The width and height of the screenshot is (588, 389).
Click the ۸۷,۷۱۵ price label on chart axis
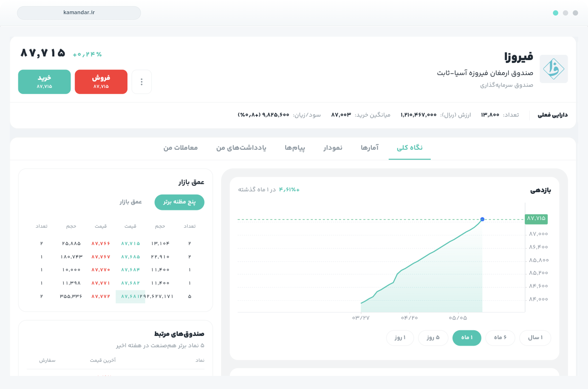536,219
